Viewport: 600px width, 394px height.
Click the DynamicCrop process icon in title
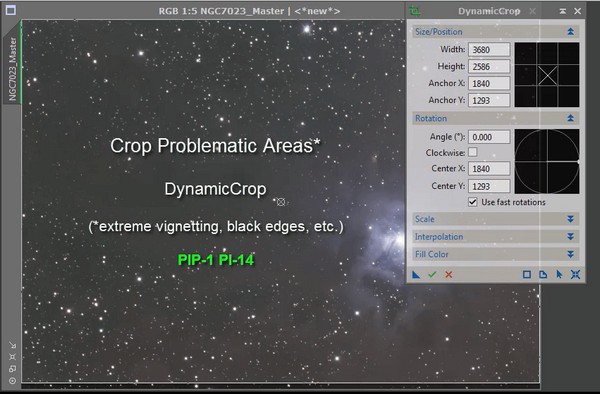(414, 11)
